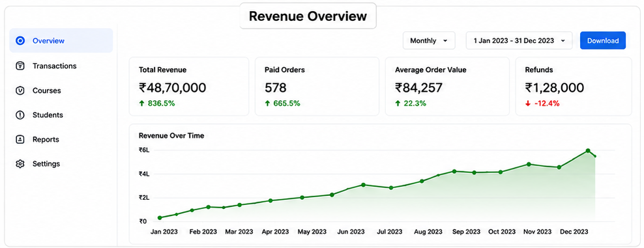The width and height of the screenshot is (644, 248).
Task: Click the ₹48,70,000 revenue value
Action: tap(173, 88)
